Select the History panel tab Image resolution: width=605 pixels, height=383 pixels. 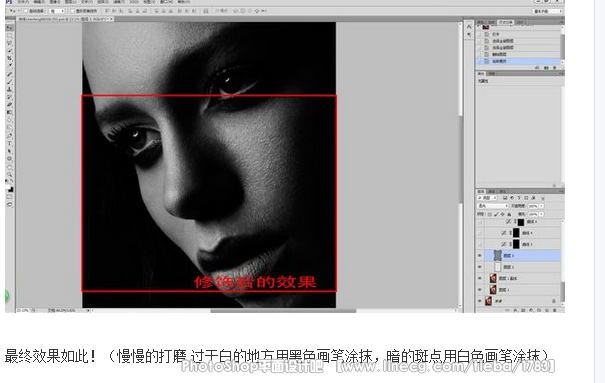(505, 22)
